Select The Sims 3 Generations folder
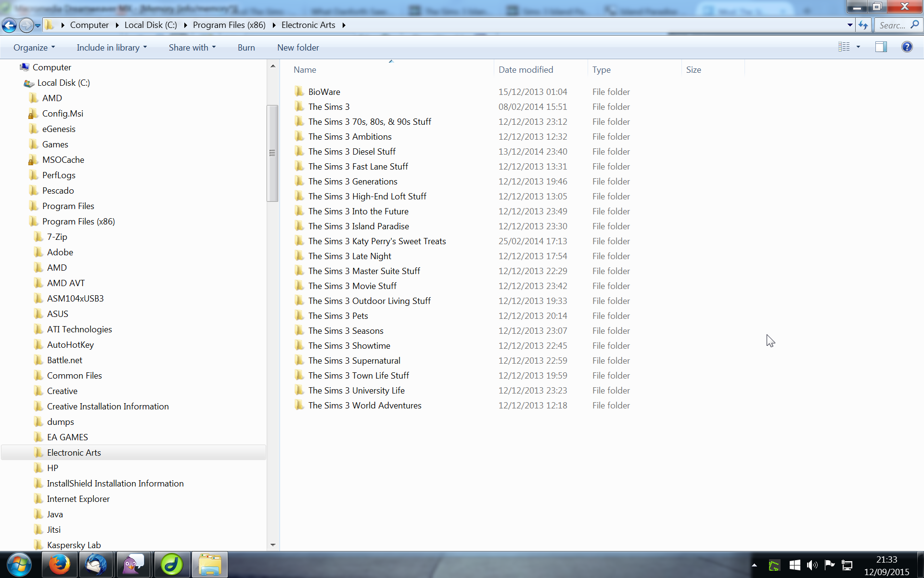The image size is (924, 578). point(353,182)
